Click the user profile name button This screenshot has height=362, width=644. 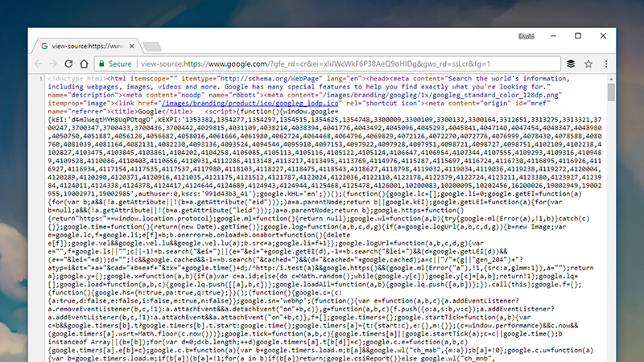(x=526, y=36)
